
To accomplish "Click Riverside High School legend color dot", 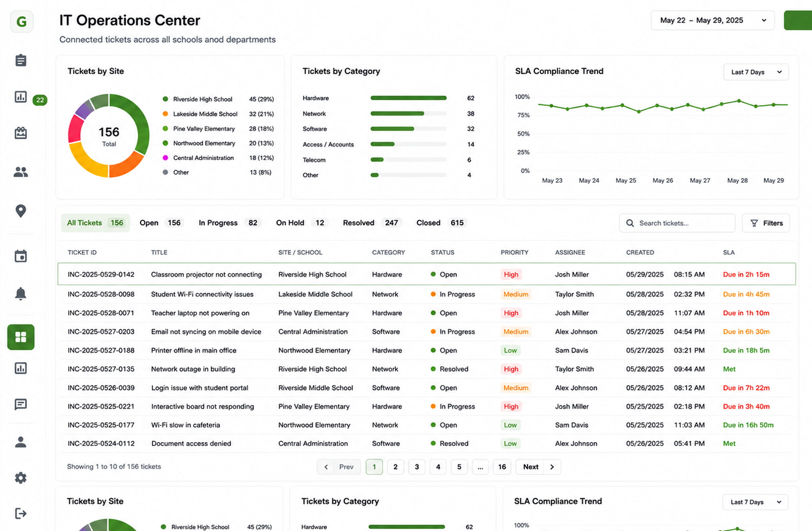I will tap(165, 99).
